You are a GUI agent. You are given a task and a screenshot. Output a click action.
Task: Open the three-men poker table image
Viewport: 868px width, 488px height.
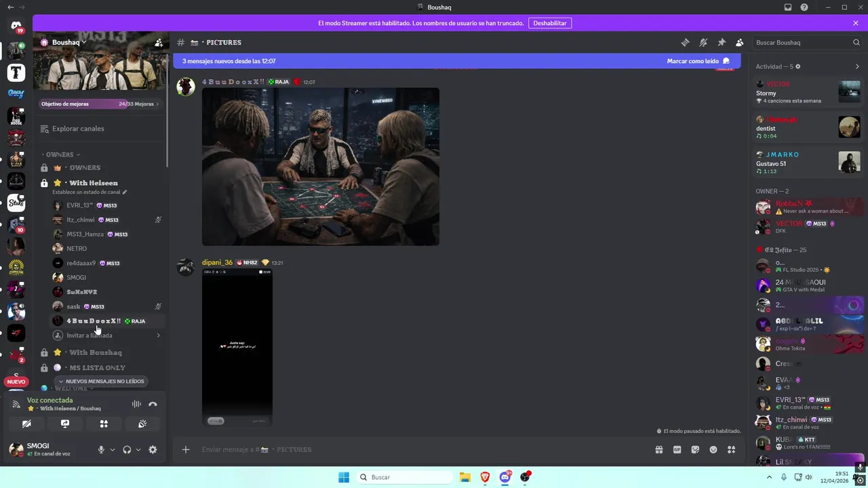coord(321,167)
